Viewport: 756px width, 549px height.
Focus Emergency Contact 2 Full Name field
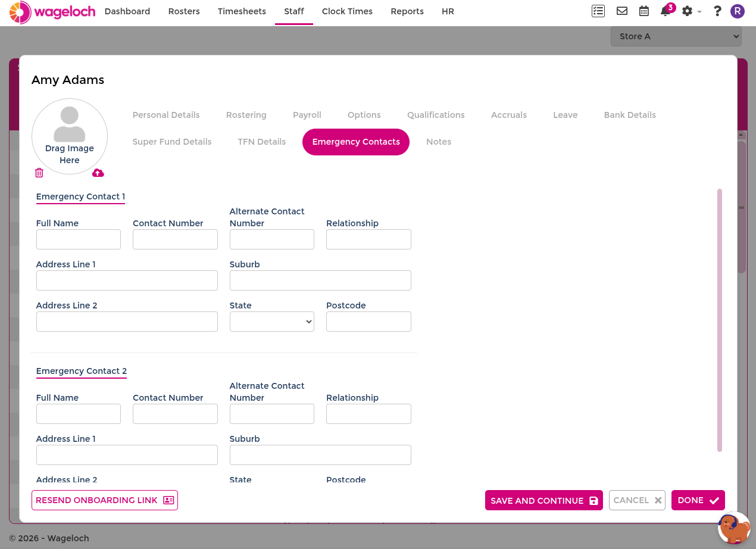click(79, 414)
